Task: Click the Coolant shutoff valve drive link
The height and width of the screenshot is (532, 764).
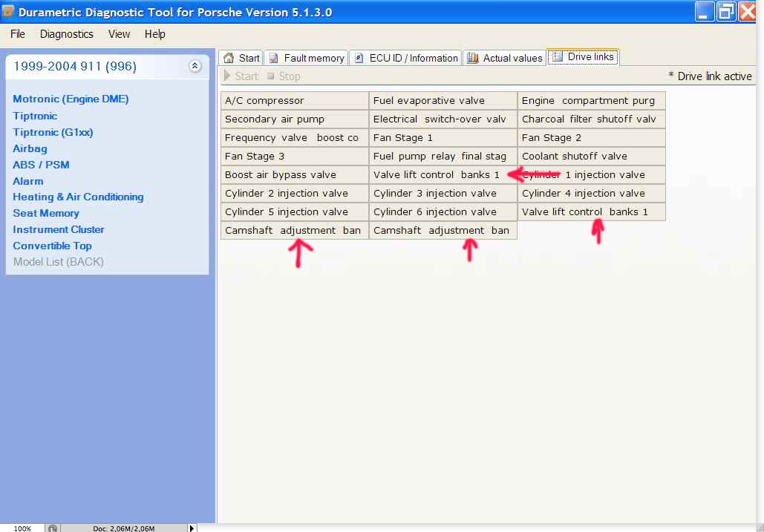Action: click(592, 157)
